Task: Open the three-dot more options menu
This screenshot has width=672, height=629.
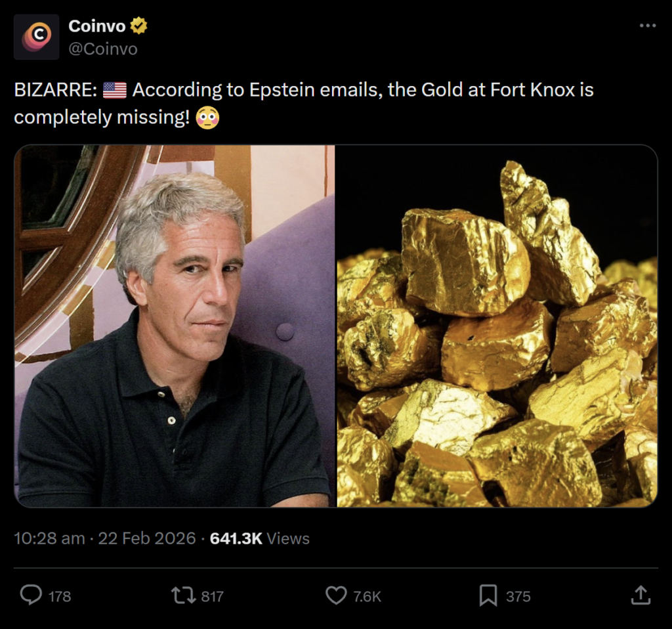Action: [x=647, y=26]
